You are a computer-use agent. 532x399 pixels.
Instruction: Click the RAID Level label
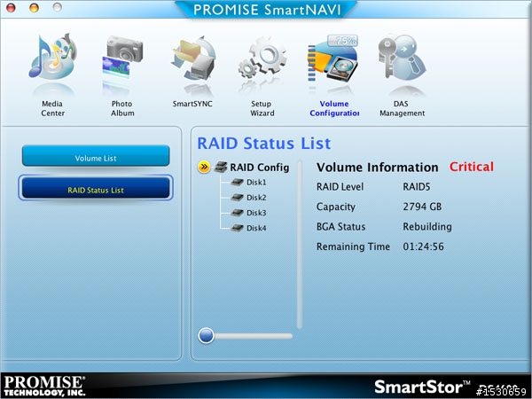(x=340, y=187)
